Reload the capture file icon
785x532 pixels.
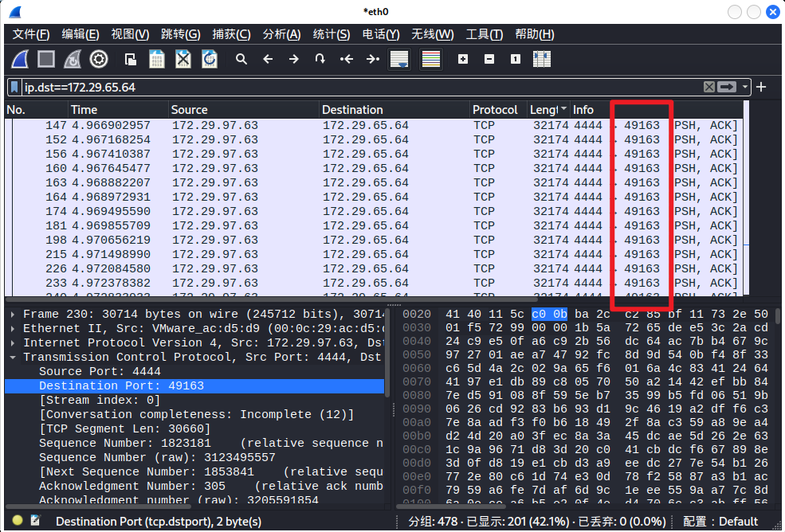(x=210, y=59)
